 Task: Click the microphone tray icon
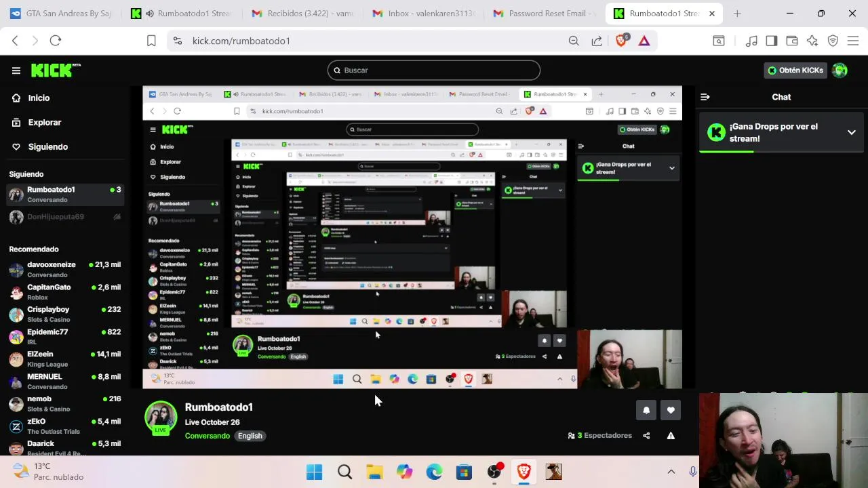692,472
